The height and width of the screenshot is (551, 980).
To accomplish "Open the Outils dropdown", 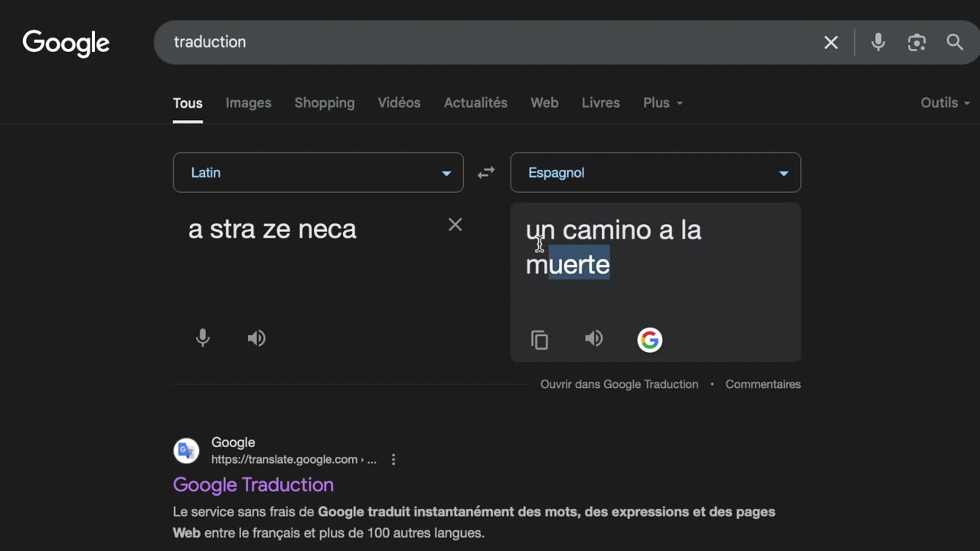I will [x=945, y=103].
